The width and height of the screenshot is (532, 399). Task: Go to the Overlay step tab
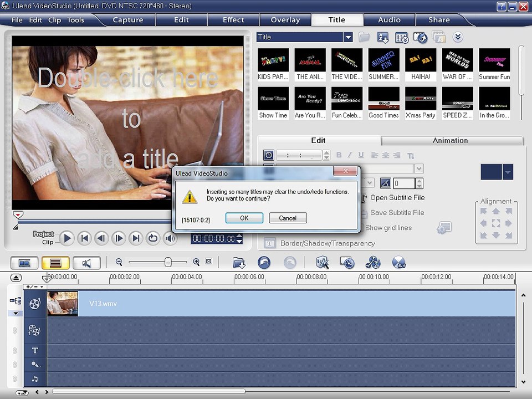point(285,20)
